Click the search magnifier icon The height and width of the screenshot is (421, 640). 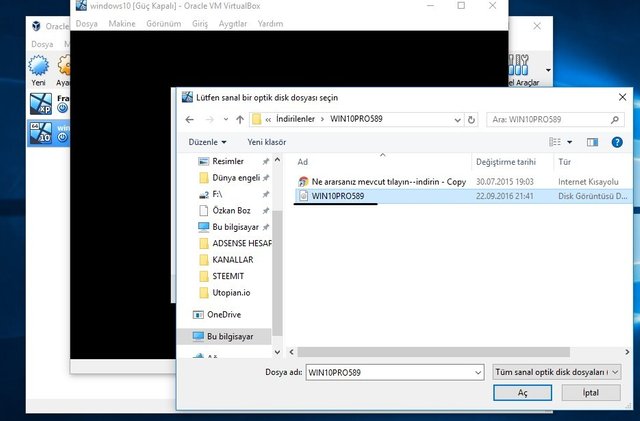coord(615,120)
